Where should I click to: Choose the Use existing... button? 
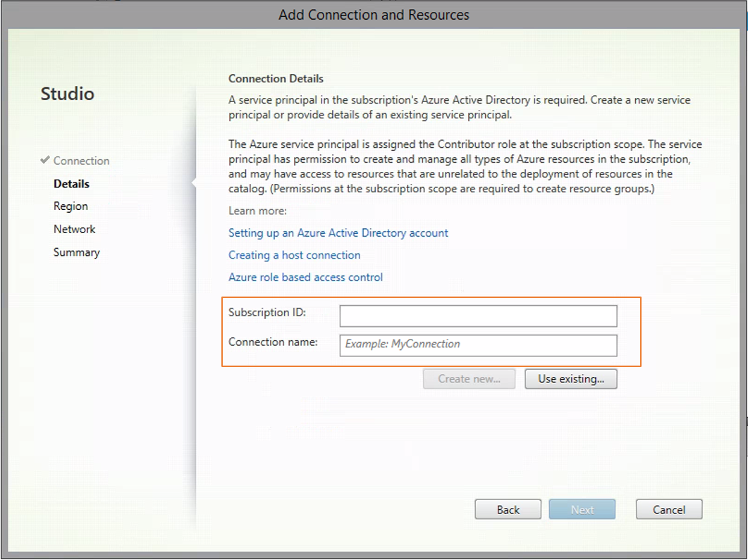570,379
